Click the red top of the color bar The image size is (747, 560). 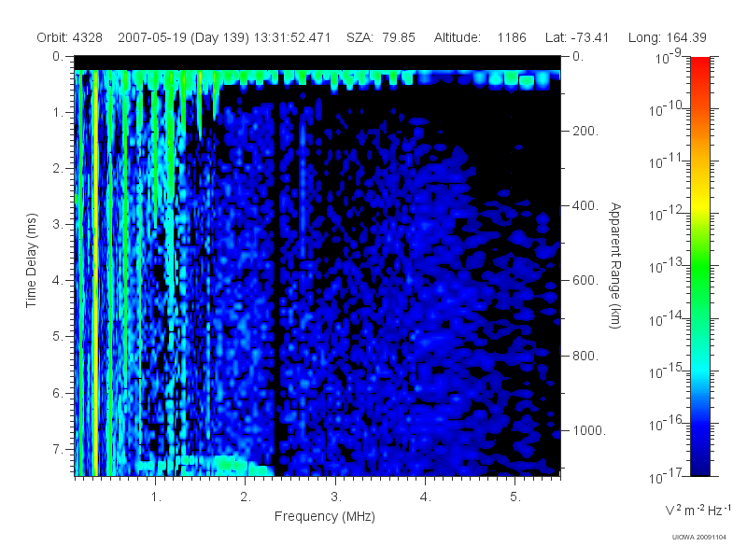pyautogui.click(x=699, y=64)
